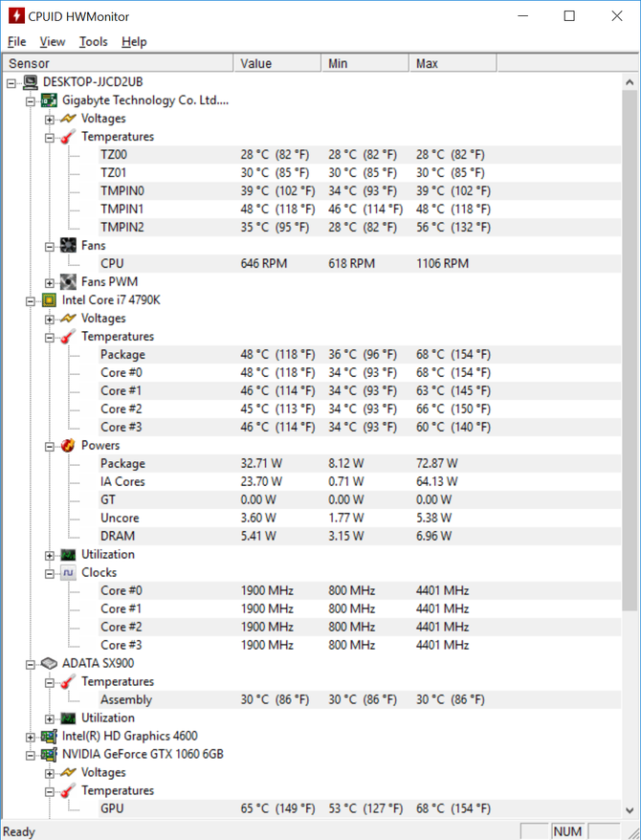Image resolution: width=641 pixels, height=840 pixels.
Task: Click the Fans PWM icon
Action: tap(68, 282)
